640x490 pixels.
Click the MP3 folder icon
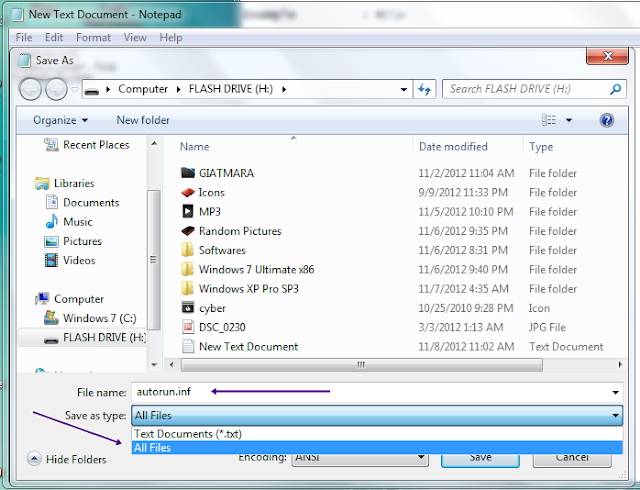(188, 212)
